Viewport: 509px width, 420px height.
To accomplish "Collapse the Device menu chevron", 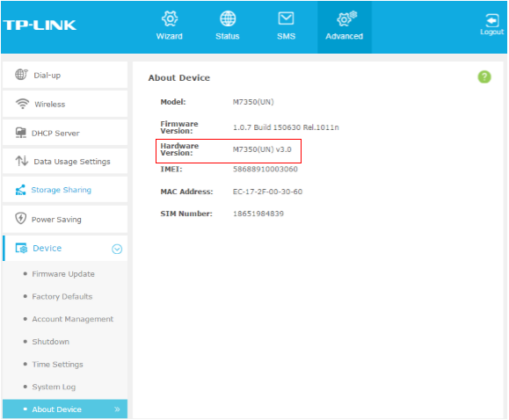I will (117, 249).
